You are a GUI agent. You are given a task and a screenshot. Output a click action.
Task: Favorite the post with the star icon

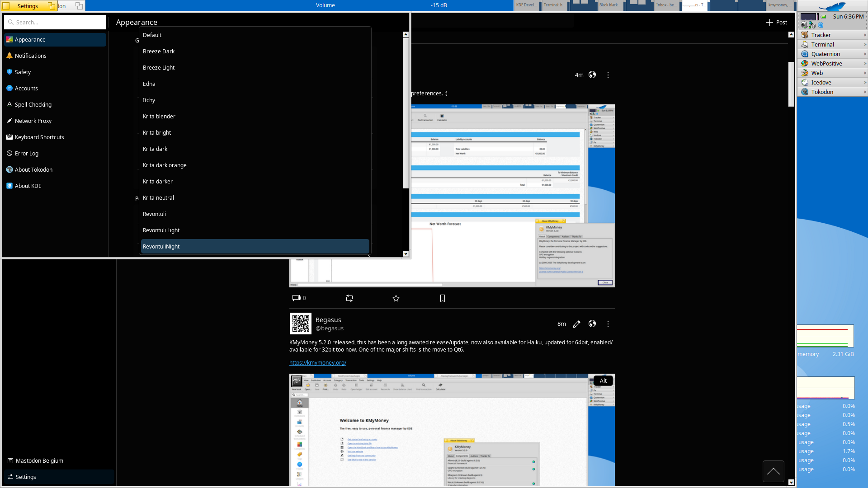(x=396, y=298)
